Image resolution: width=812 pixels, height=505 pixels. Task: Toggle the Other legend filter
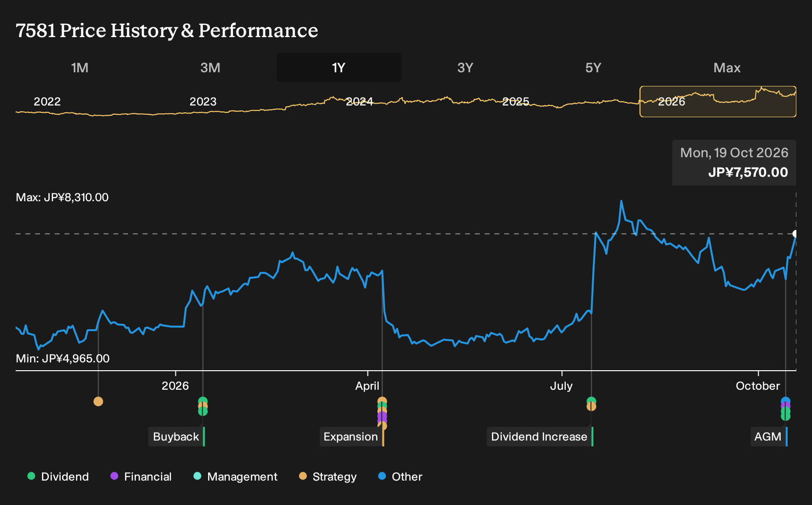[400, 476]
